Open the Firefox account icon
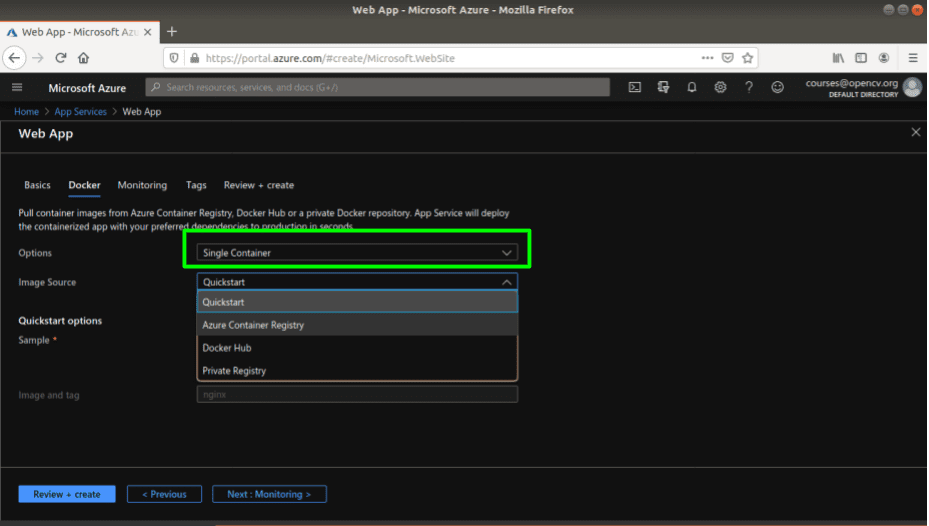Screen dimensions: 929x526 pyautogui.click(x=884, y=58)
